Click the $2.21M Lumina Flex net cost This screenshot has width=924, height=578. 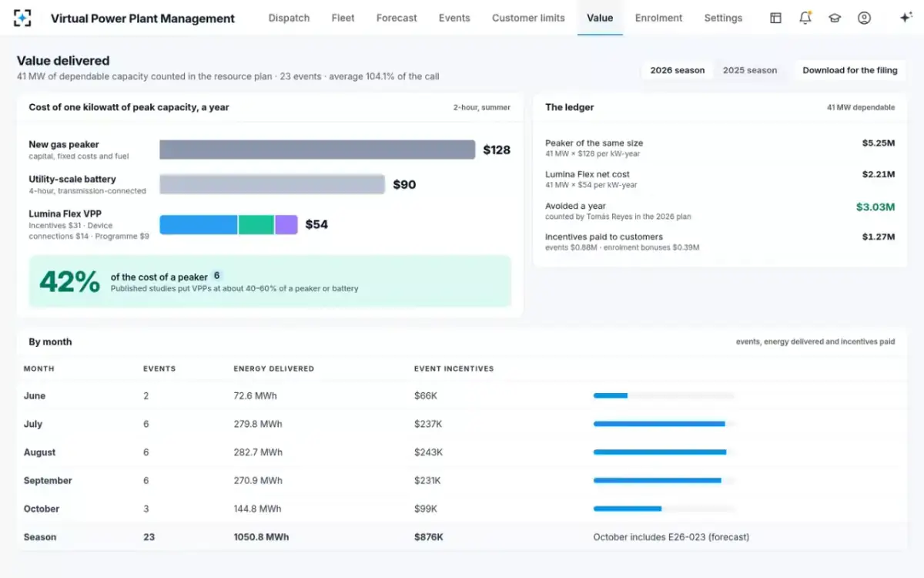879,174
